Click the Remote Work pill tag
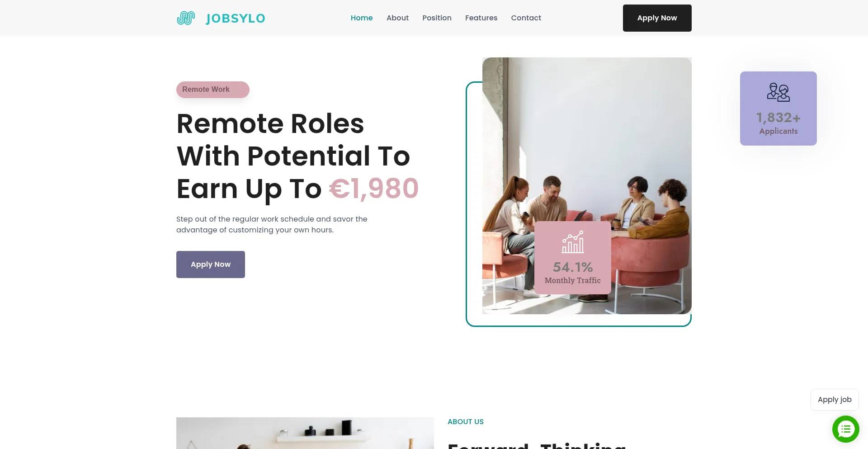This screenshot has width=868, height=449. tap(213, 90)
